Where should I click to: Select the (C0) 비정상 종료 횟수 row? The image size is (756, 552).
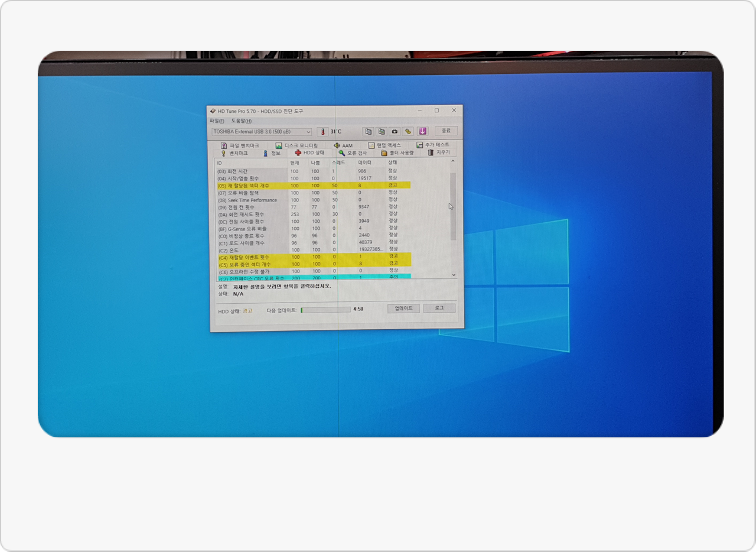pyautogui.click(x=313, y=235)
